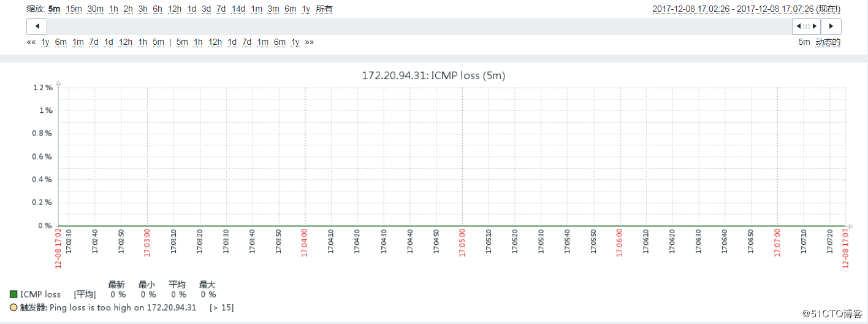Zoom to 6m in the zoom row
This screenshot has width=868, height=324.
pyautogui.click(x=291, y=9)
